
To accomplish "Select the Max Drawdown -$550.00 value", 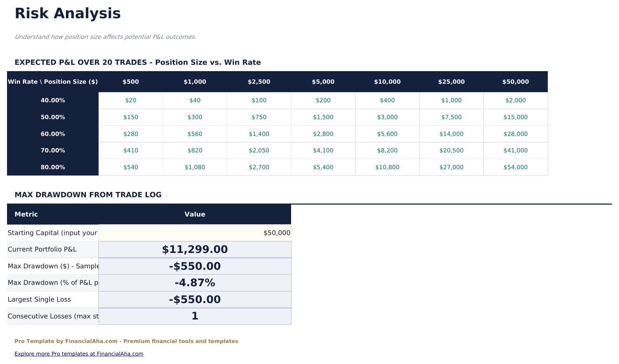I will pyautogui.click(x=195, y=266).
